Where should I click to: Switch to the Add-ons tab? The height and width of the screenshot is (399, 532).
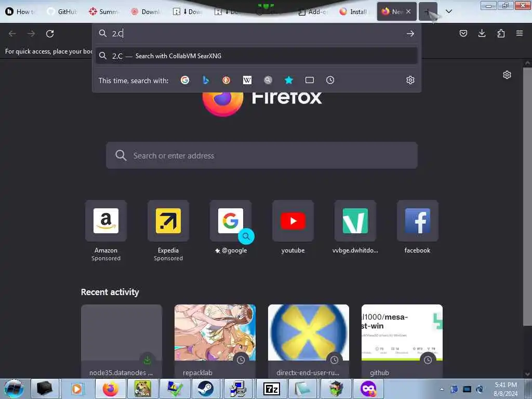tap(313, 11)
